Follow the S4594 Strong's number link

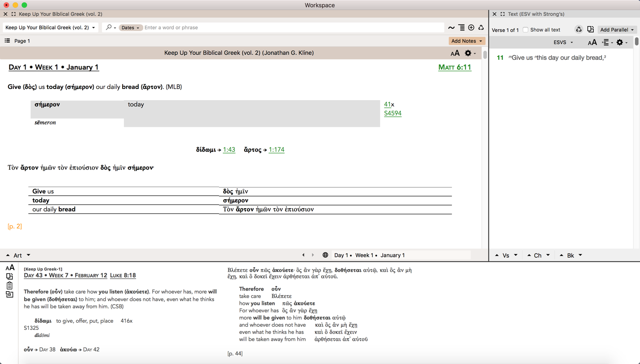(393, 113)
